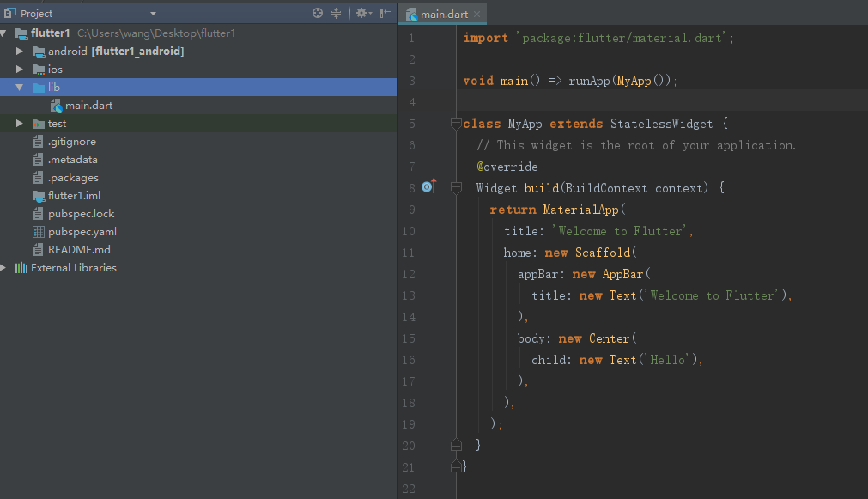Click the .packages file icon
This screenshot has width=868, height=499.
click(38, 178)
